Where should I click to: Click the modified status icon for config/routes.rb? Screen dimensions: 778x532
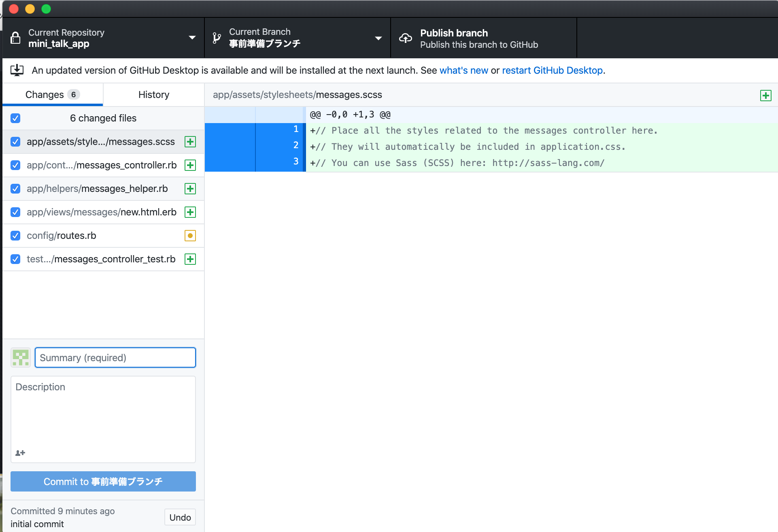coord(190,236)
